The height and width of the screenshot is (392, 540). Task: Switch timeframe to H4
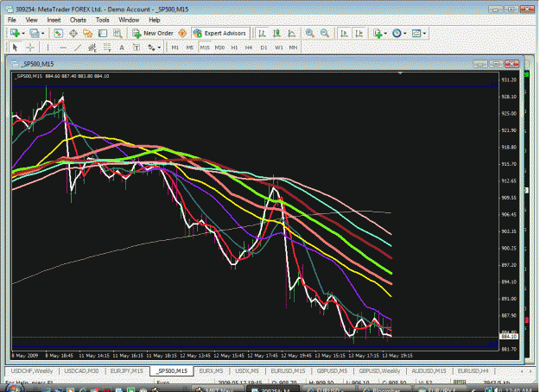click(x=249, y=47)
